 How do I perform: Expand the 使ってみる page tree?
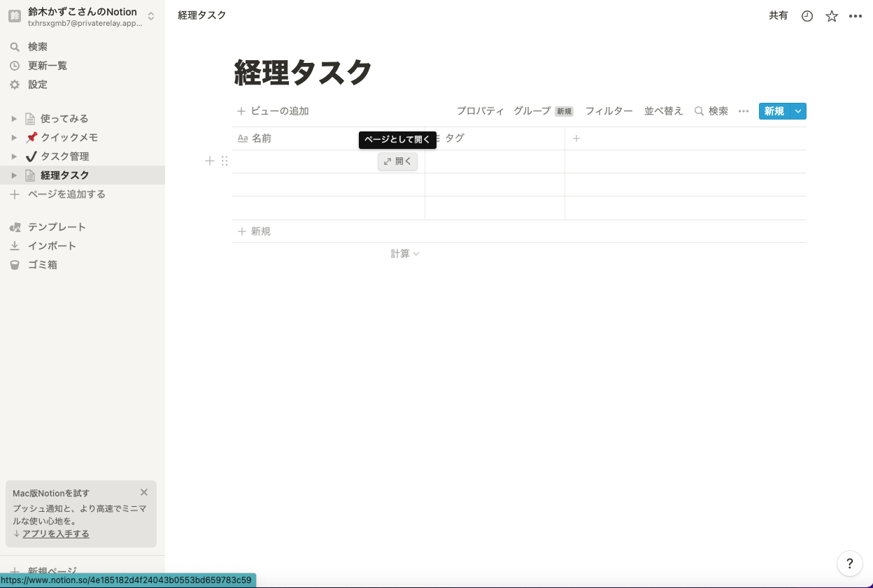point(14,119)
